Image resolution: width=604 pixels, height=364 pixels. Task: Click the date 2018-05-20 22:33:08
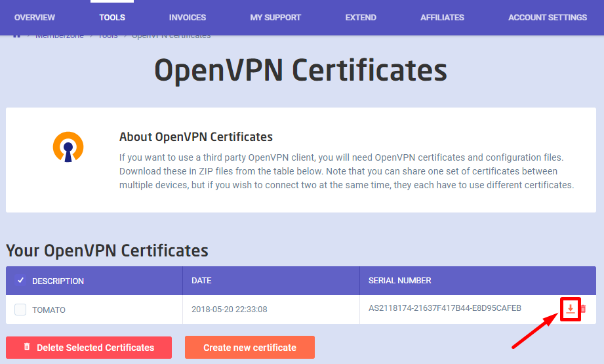229,310
